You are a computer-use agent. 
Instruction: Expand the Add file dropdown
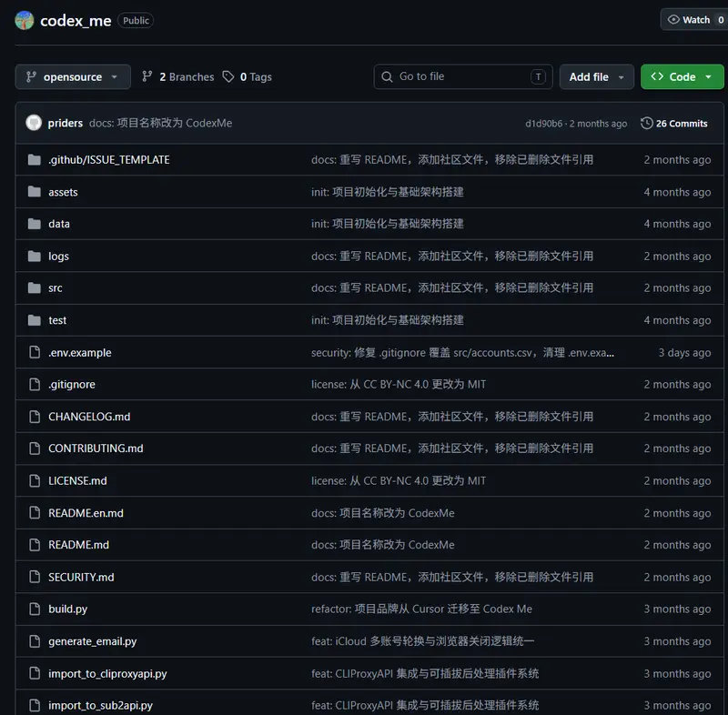coord(597,76)
